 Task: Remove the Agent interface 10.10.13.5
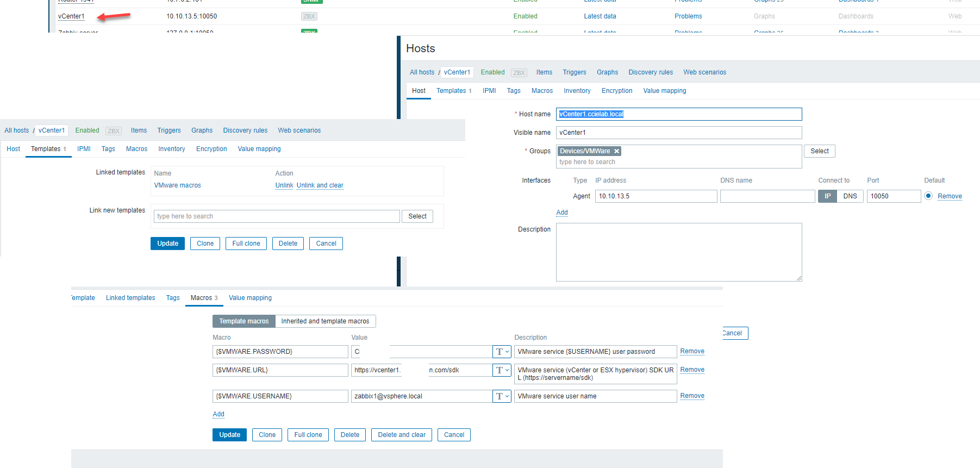point(950,196)
